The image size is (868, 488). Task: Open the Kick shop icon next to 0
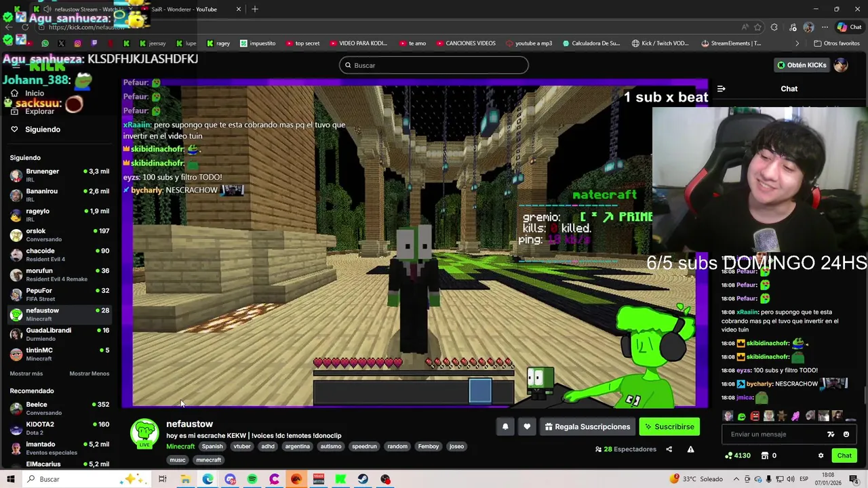[x=765, y=455]
